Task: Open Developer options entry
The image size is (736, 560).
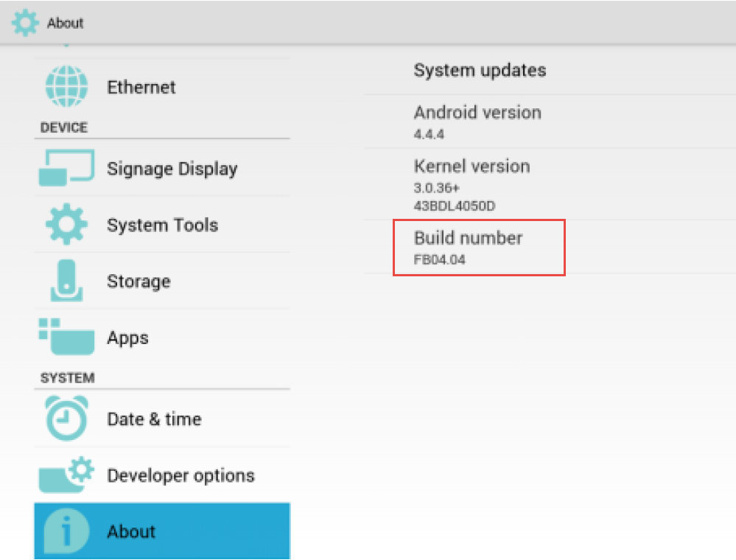Action: click(x=162, y=475)
